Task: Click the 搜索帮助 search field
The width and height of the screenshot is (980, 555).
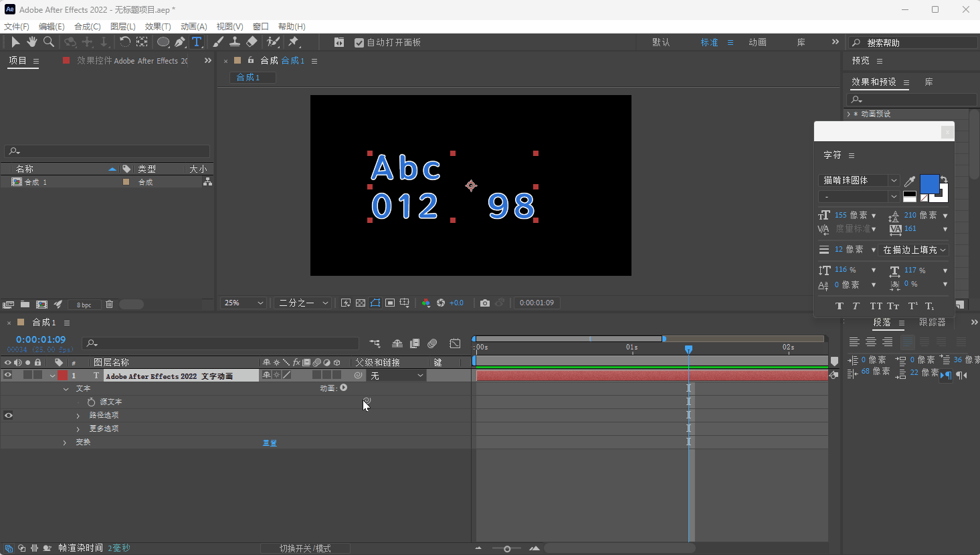Action: point(913,42)
